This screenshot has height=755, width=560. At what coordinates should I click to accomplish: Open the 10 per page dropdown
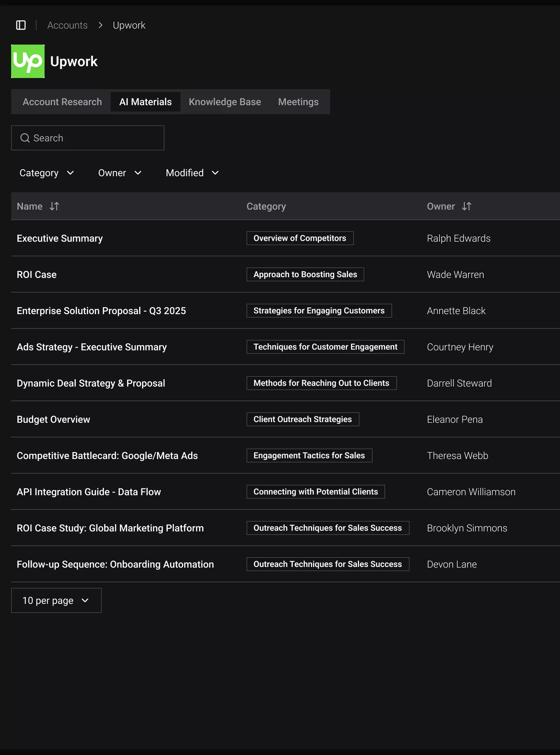(56, 600)
